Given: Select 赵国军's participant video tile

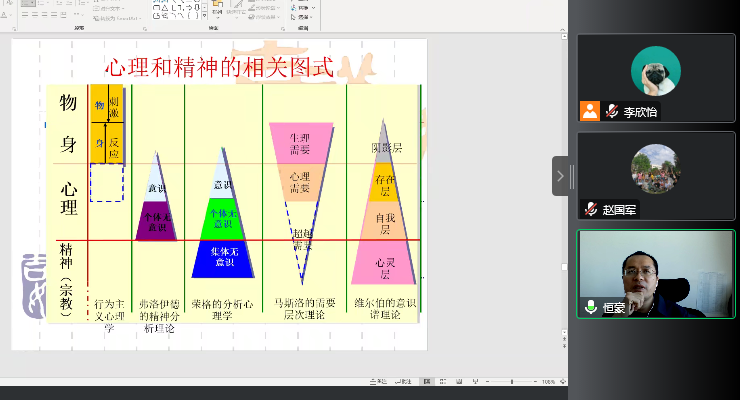Looking at the screenshot, I should click(655, 168).
